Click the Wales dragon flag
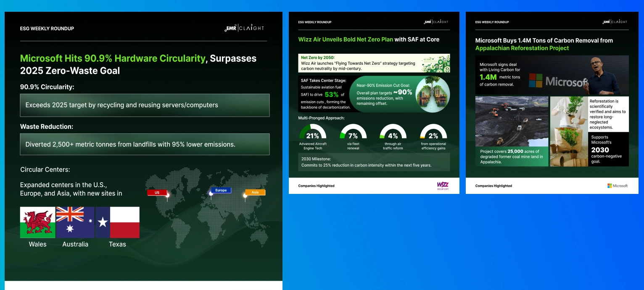This screenshot has height=290, width=644. click(37, 222)
